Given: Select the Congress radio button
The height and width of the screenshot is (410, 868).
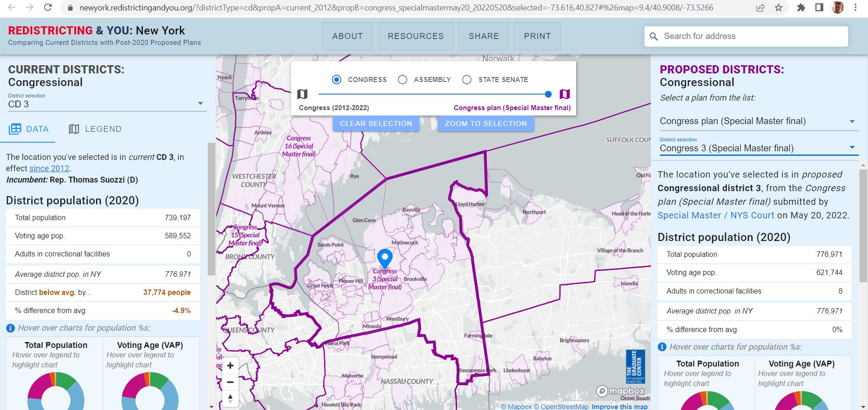Looking at the screenshot, I should pos(337,80).
